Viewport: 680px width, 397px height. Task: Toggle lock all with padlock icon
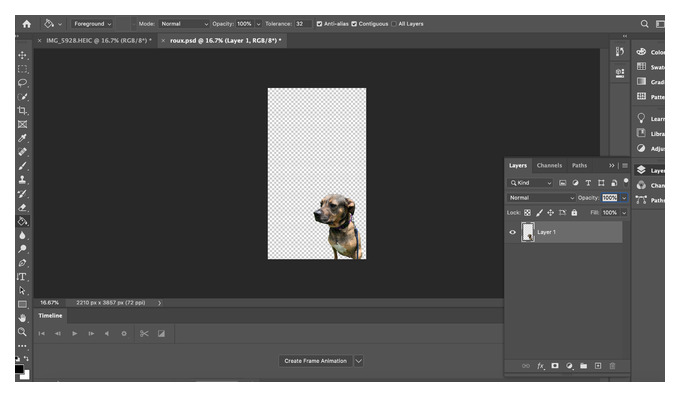(574, 213)
